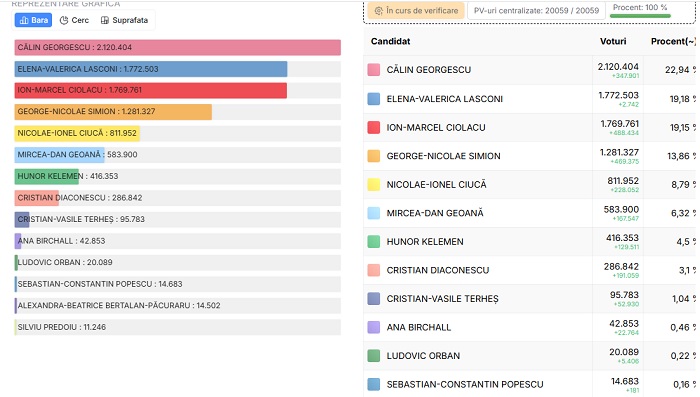This screenshot has height=397, width=700.
Task: Switch to the Cerc chart view
Action: [74, 20]
